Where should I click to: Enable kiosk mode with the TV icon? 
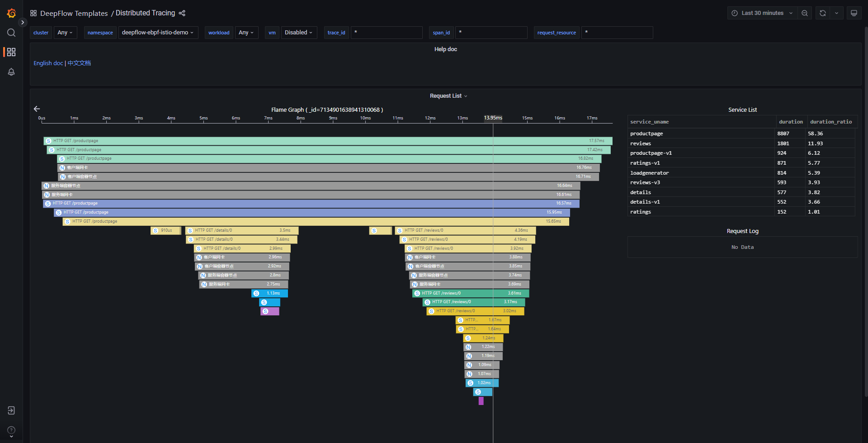854,13
